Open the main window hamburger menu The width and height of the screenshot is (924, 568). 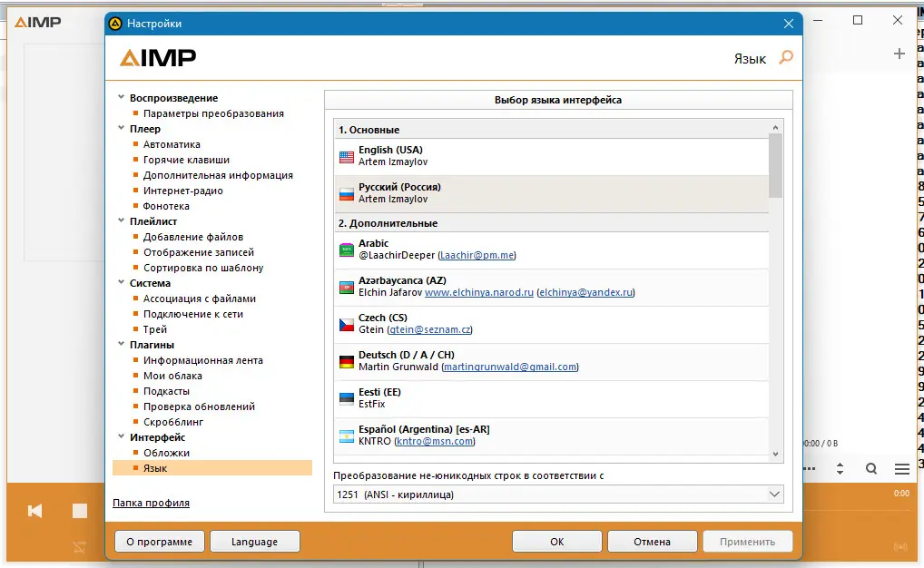pos(901,469)
